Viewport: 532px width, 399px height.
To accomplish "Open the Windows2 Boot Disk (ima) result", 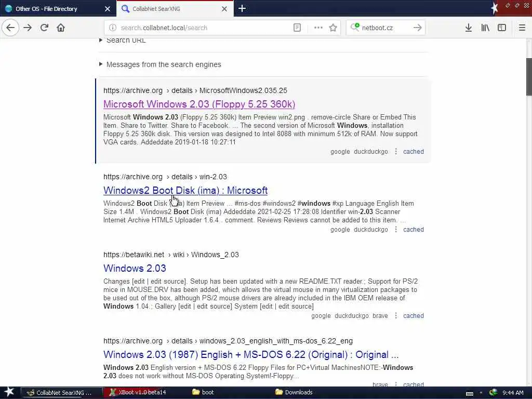I will click(x=185, y=190).
